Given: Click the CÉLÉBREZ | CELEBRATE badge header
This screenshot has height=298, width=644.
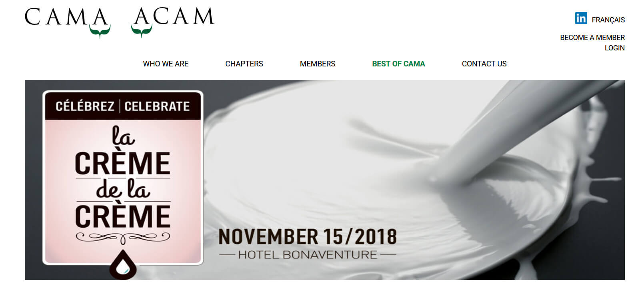Looking at the screenshot, I should [x=123, y=106].
